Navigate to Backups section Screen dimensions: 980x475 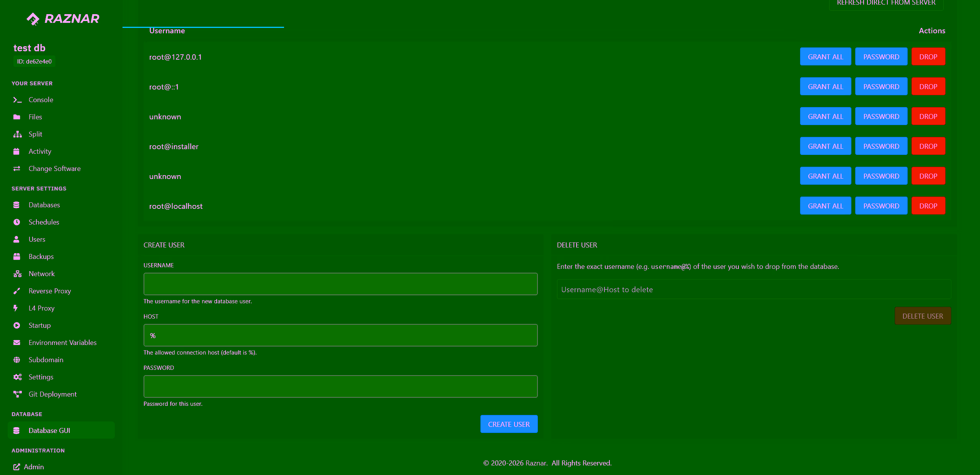pos(61,257)
